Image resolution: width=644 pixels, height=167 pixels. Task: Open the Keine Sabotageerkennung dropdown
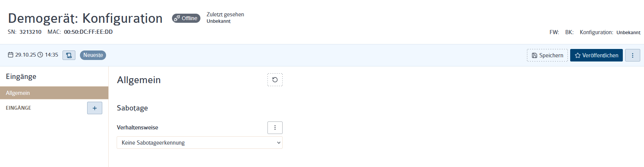200,143
